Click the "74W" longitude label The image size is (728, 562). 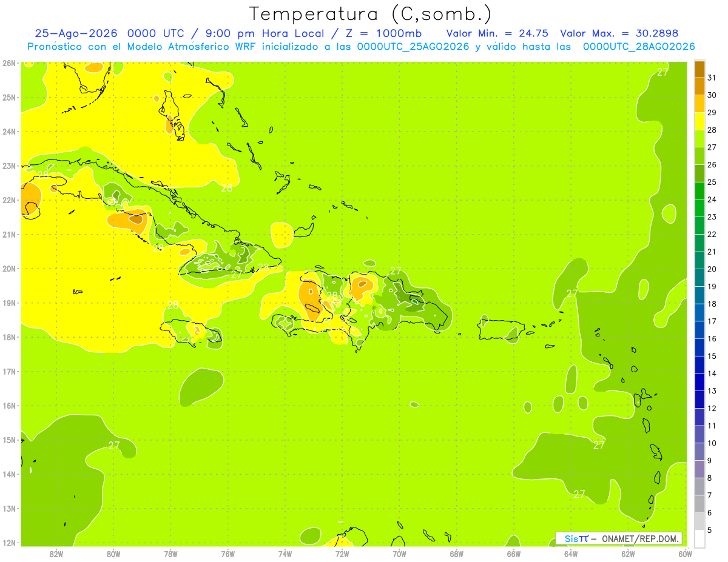click(x=285, y=554)
